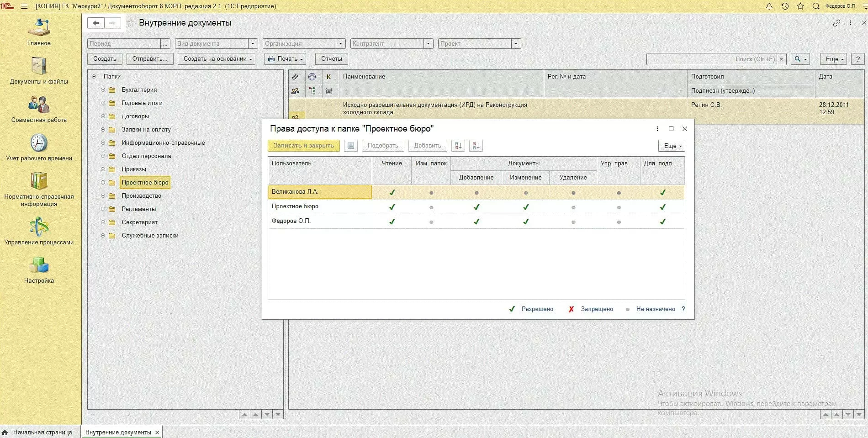Open Проект dropdown
This screenshot has width=868, height=438.
point(516,44)
